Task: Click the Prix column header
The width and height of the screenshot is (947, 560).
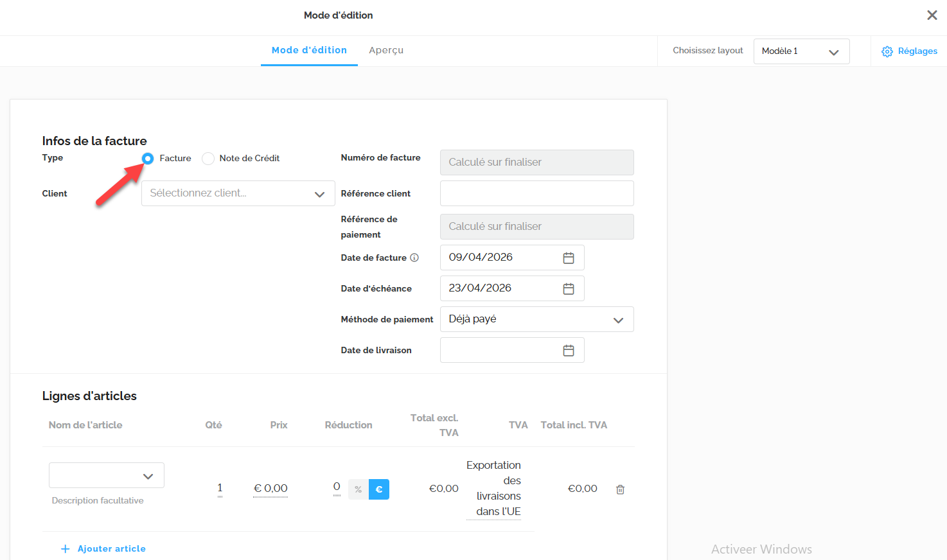Action: [x=279, y=425]
